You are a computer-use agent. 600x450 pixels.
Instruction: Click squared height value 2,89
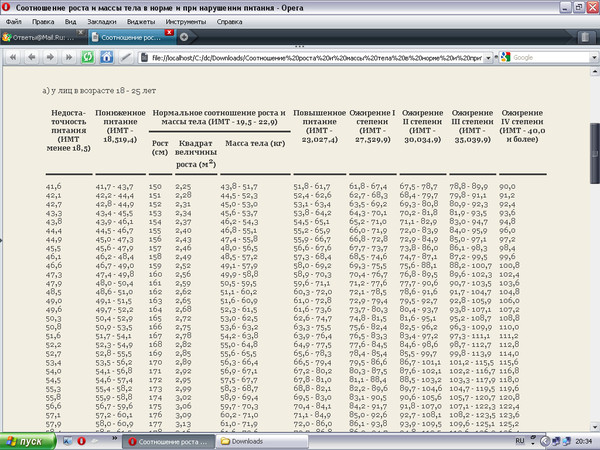(x=183, y=362)
